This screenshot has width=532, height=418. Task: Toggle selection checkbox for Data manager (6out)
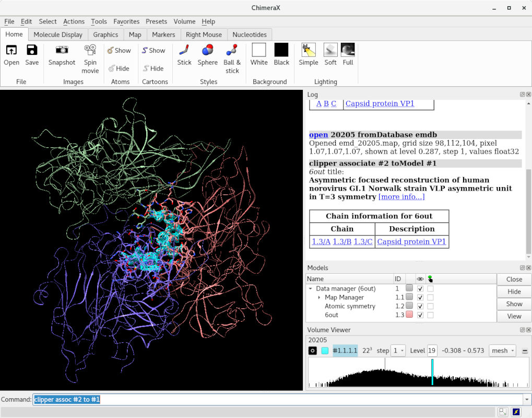[x=430, y=288]
